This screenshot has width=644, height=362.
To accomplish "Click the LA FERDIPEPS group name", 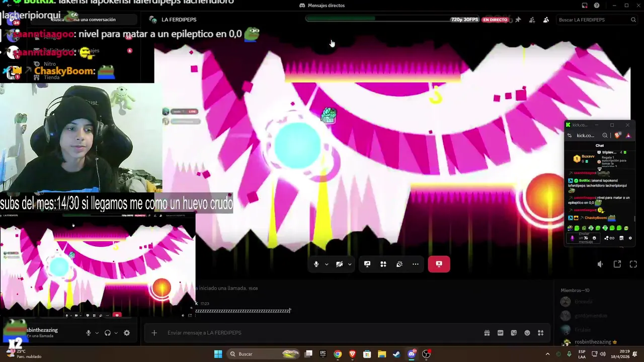I will click(179, 20).
